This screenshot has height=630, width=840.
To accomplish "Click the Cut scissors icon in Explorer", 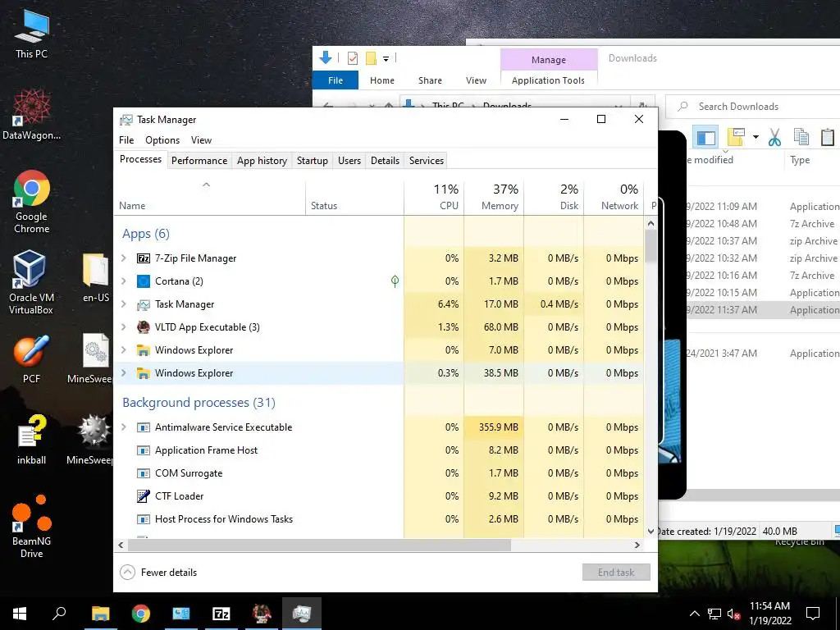I will tap(774, 138).
